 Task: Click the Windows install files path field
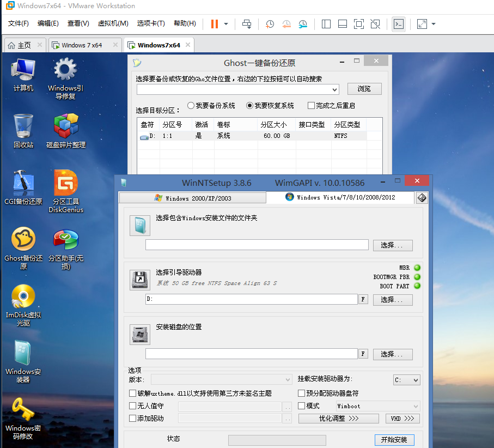[257, 245]
